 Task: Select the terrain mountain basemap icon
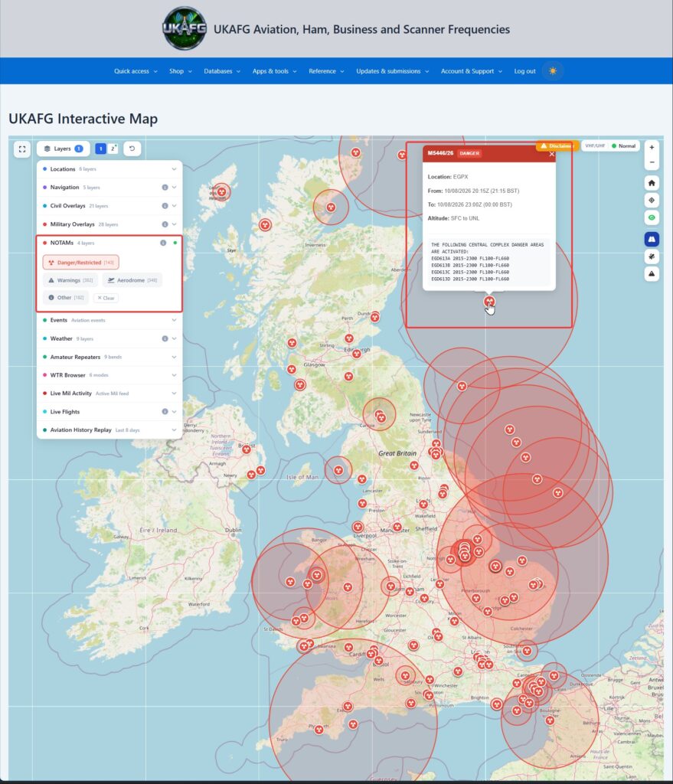point(652,273)
